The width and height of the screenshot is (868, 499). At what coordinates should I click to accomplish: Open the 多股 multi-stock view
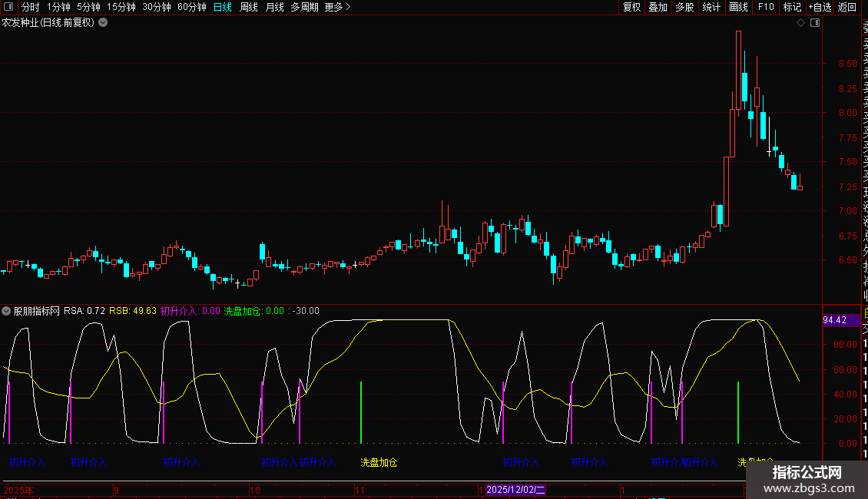684,7
